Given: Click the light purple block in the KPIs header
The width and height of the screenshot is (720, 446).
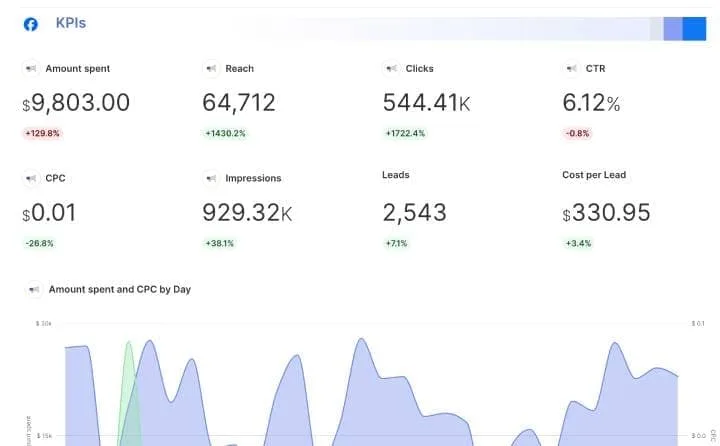Looking at the screenshot, I should (x=673, y=29).
